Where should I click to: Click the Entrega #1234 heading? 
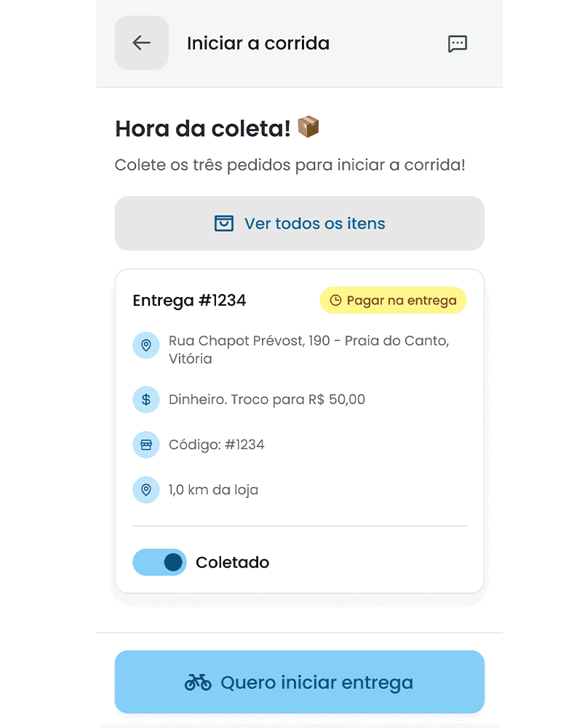pyautogui.click(x=189, y=300)
